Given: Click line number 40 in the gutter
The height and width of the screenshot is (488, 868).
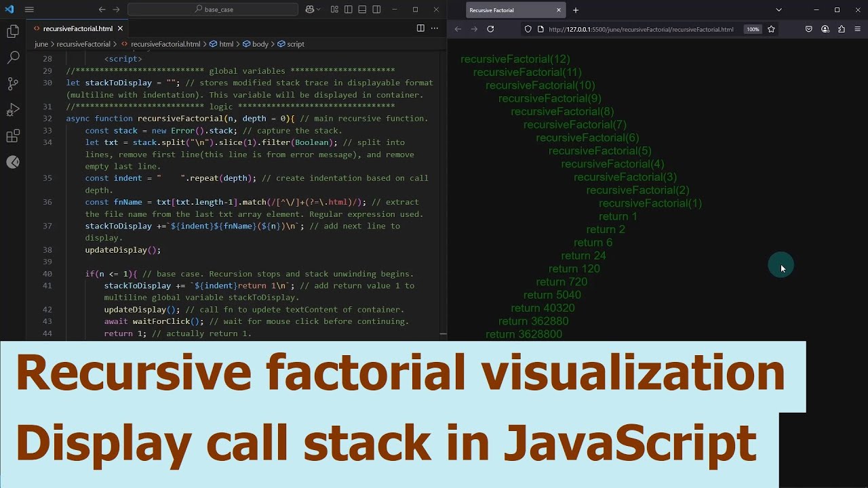Looking at the screenshot, I should pyautogui.click(x=47, y=274).
